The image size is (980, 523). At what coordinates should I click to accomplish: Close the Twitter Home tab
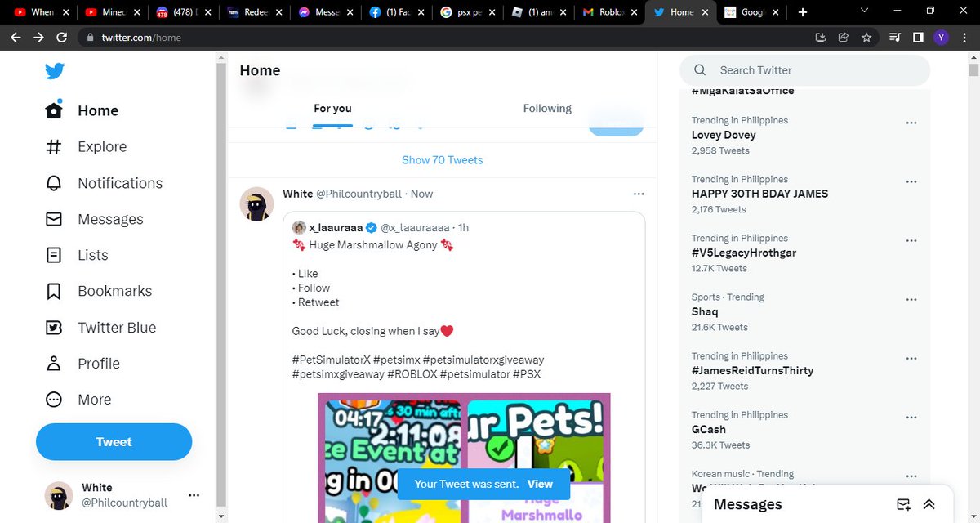coord(706,12)
